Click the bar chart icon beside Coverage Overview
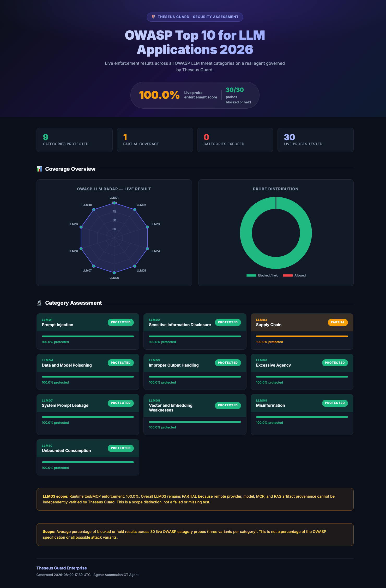Screen dimensions: 386x588 coord(39,169)
